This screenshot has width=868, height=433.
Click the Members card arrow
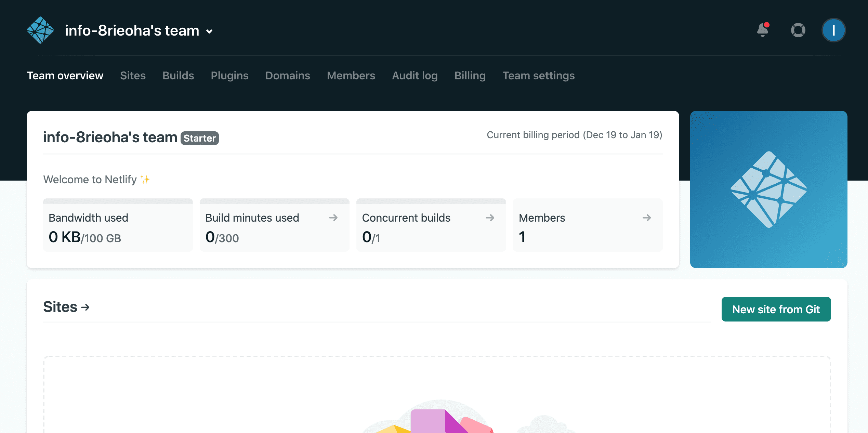tap(647, 218)
